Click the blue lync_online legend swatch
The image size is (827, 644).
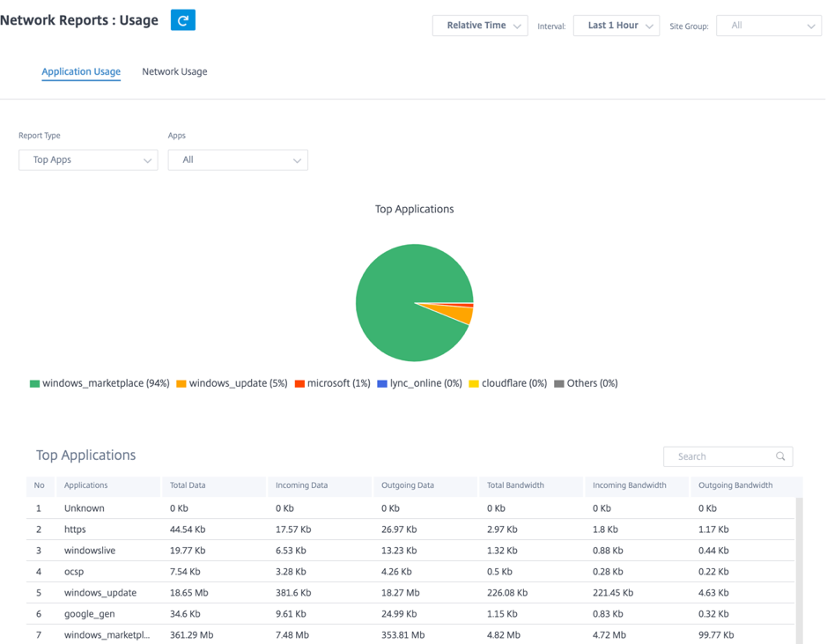tap(382, 384)
